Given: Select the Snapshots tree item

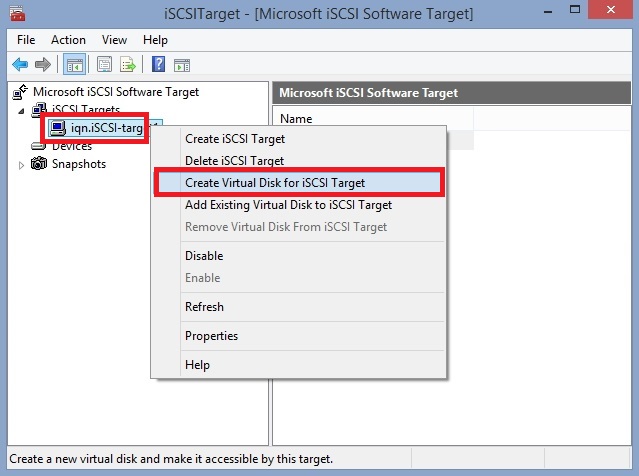Looking at the screenshot, I should [79, 164].
